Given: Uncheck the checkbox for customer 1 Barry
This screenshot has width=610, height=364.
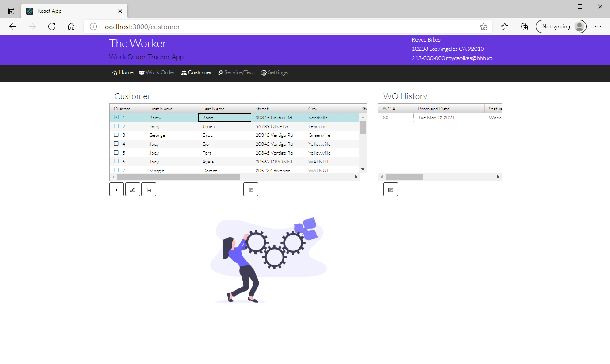Looking at the screenshot, I should pyautogui.click(x=116, y=118).
